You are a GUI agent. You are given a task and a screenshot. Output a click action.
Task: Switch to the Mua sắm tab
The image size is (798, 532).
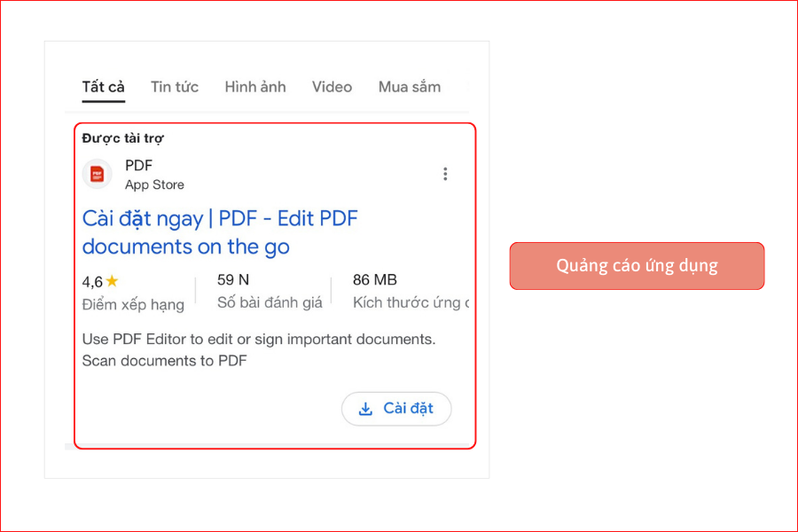410,87
